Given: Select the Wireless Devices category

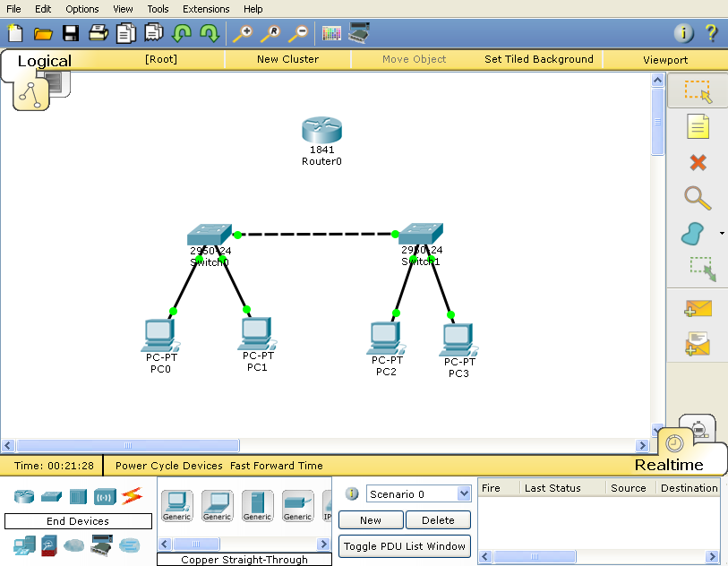Looking at the screenshot, I should click(105, 496).
